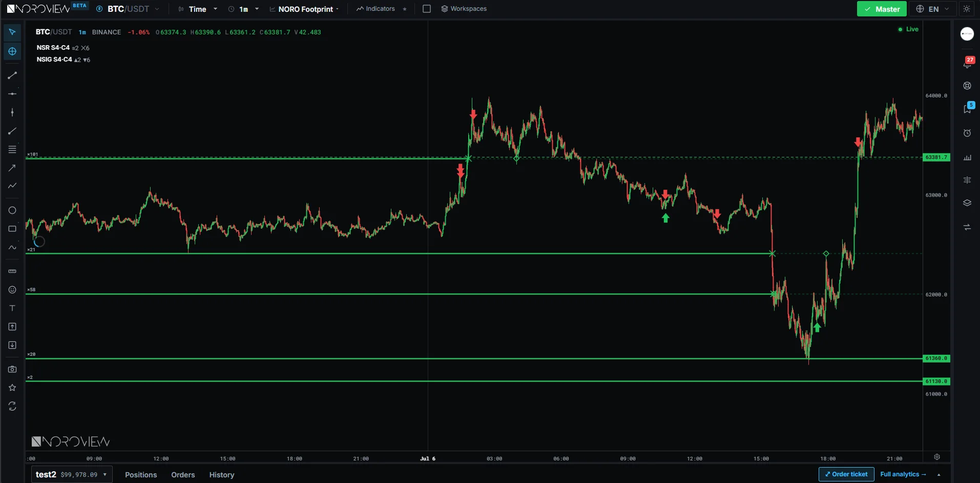This screenshot has width=980, height=483.
Task: Select the cursor pointer tool
Action: 12,32
